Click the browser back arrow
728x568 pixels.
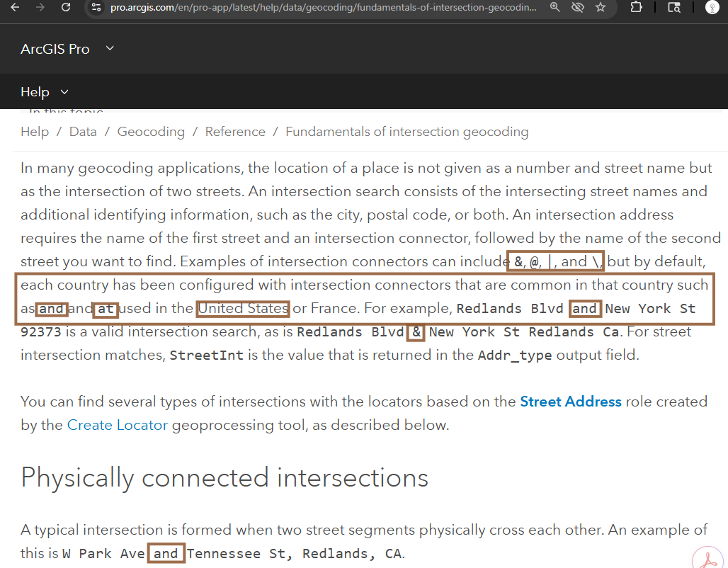15,7
